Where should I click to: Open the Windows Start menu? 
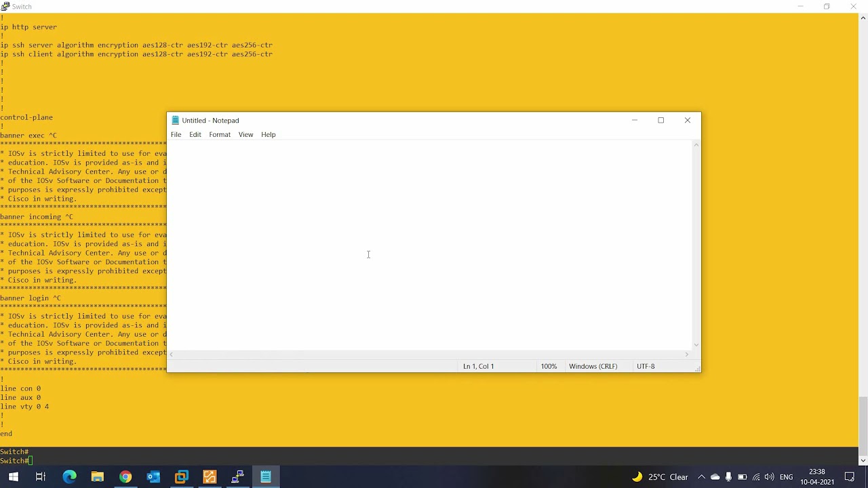coord(14,477)
